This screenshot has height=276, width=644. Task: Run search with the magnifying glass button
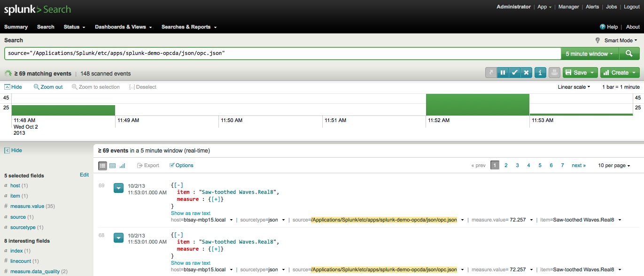coord(629,54)
